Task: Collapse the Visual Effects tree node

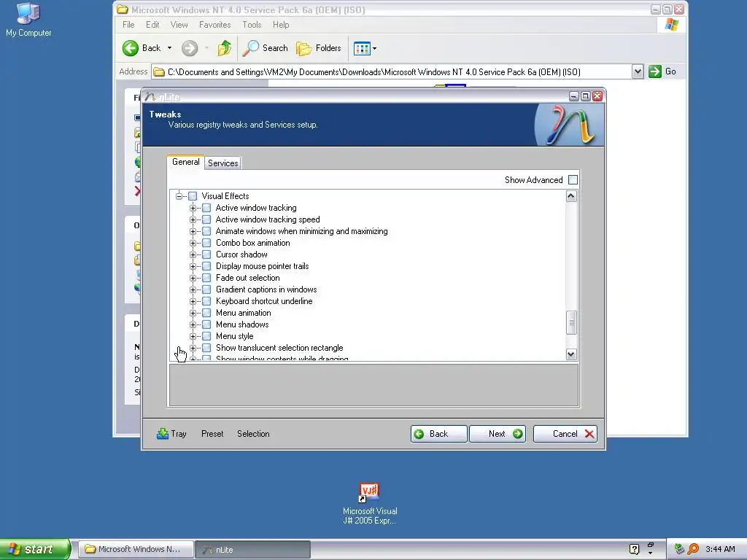Action: click(179, 196)
